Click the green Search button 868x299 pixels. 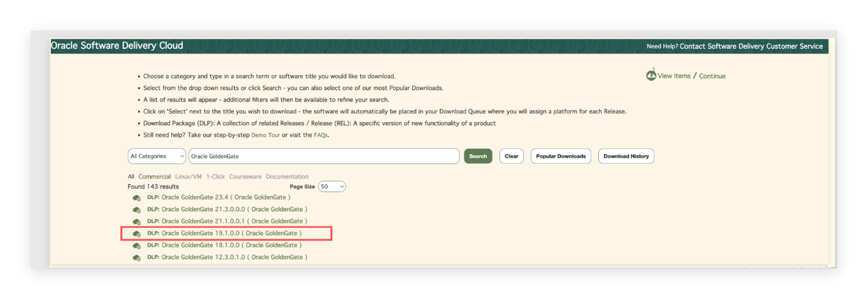coord(478,156)
